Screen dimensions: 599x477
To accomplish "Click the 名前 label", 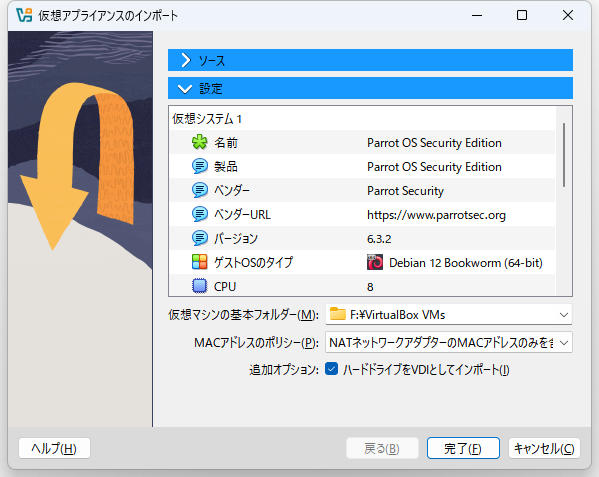I will coord(226,143).
